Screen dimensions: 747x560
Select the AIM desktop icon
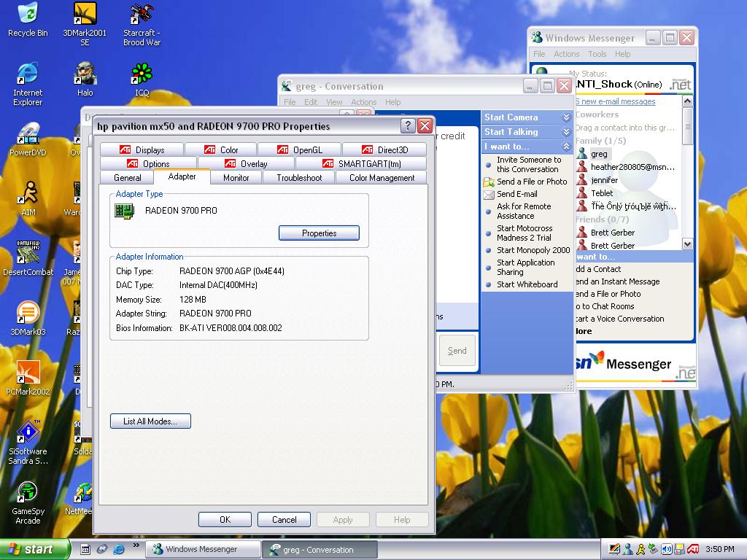(x=28, y=198)
